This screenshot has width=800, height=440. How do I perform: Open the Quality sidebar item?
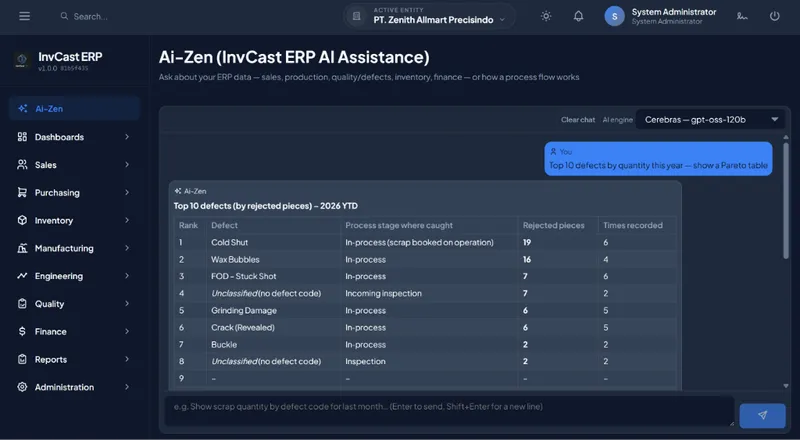74,304
